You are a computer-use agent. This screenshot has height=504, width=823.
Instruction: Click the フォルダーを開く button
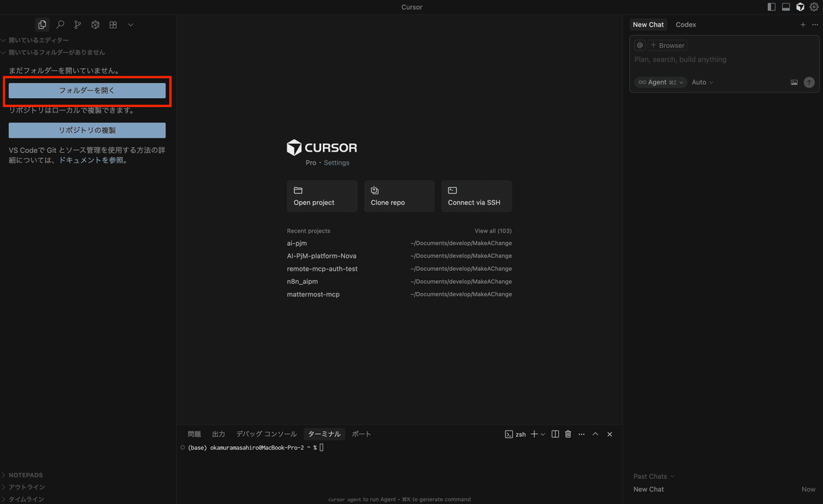(x=87, y=91)
